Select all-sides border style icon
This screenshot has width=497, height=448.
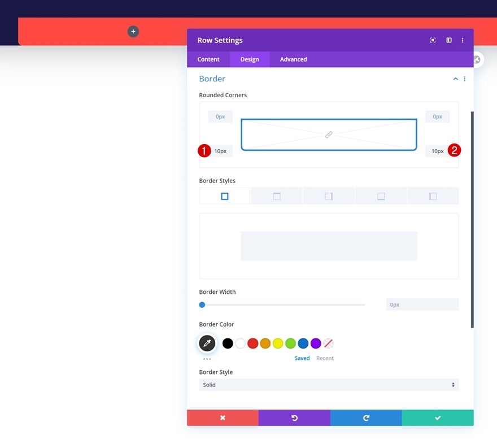[225, 196]
